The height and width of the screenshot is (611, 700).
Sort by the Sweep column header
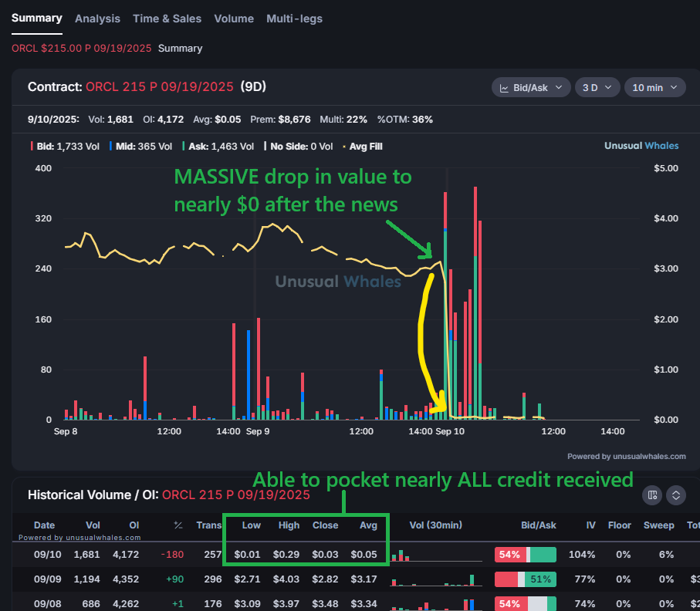[658, 525]
